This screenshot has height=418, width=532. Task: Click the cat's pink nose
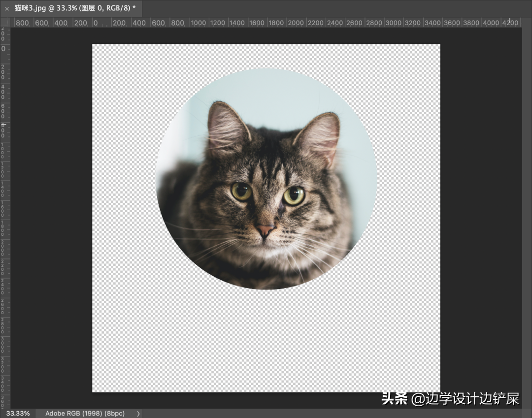click(x=265, y=229)
